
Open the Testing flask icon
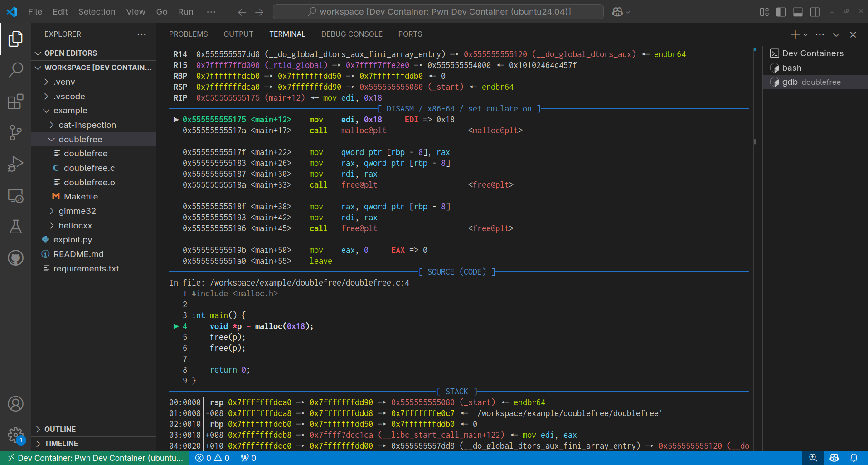15,227
